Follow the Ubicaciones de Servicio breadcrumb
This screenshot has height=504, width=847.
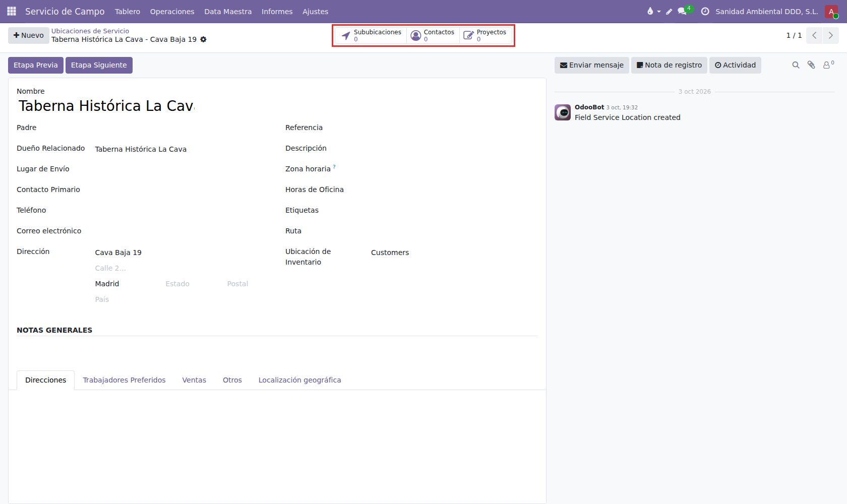click(90, 31)
